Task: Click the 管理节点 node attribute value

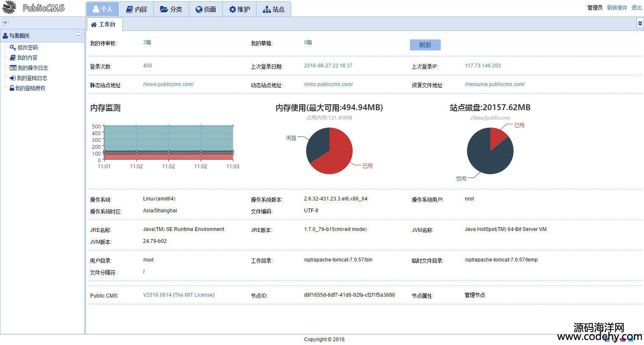Action: coord(475,295)
